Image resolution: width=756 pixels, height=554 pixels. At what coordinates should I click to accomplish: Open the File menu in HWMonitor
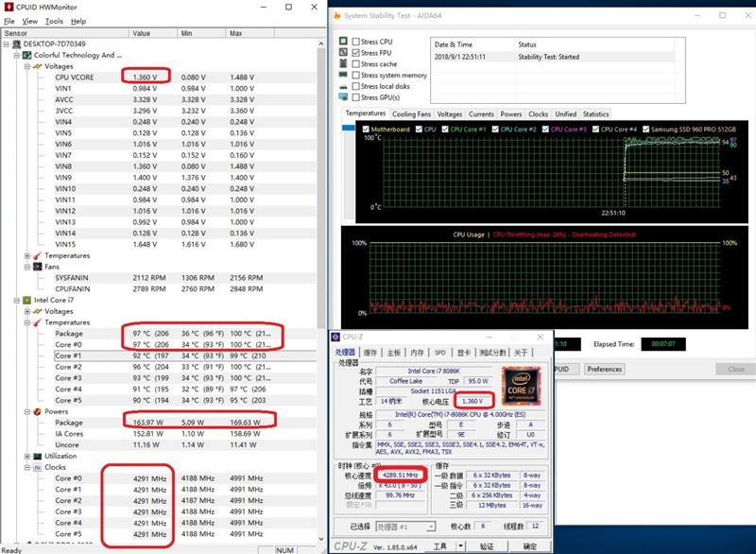pos(9,21)
